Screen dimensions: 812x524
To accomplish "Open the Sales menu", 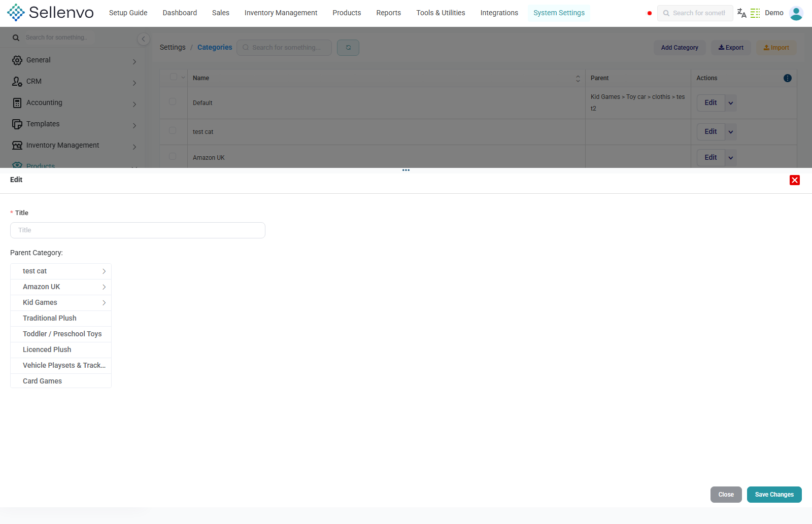I will [x=221, y=13].
